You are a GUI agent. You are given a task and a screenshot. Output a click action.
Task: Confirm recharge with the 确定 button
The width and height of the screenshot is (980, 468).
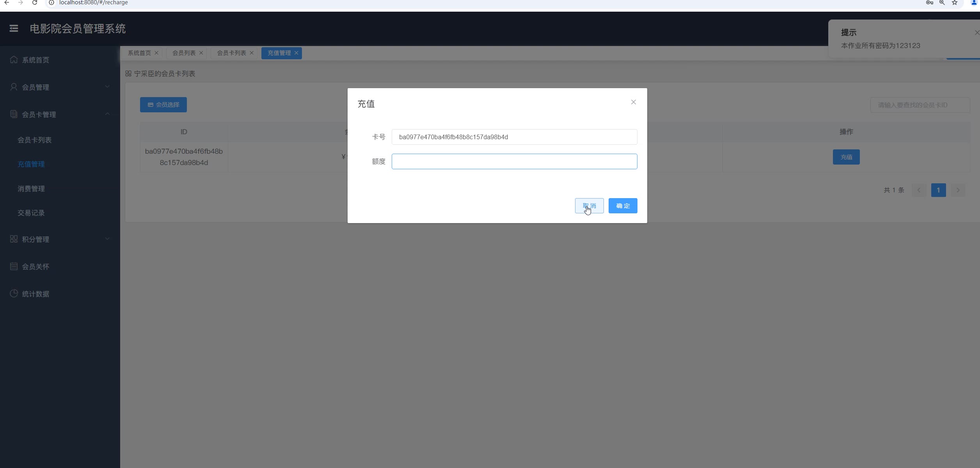pos(623,206)
